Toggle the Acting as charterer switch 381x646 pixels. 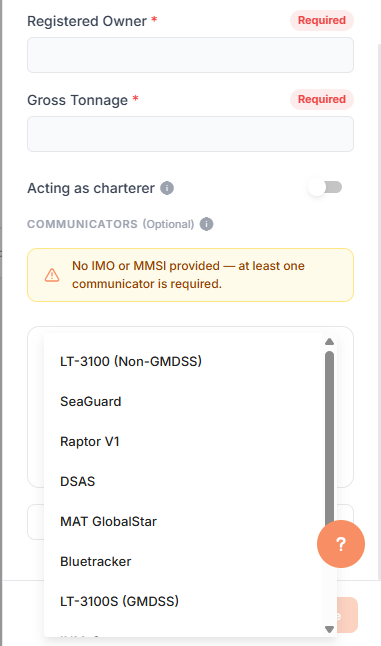[x=325, y=187]
